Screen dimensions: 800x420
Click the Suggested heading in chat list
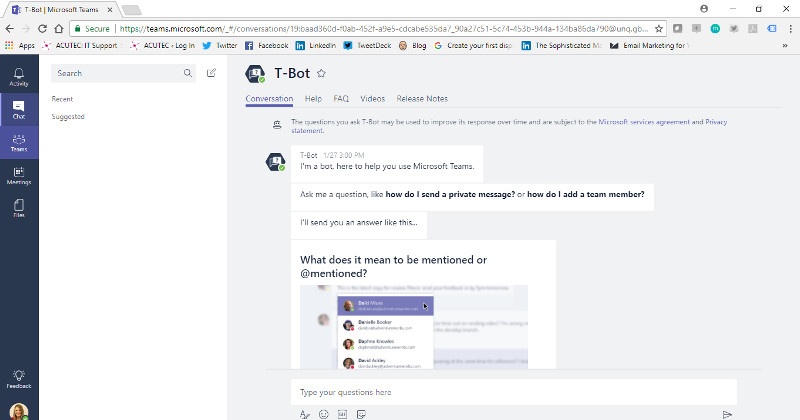(x=68, y=116)
